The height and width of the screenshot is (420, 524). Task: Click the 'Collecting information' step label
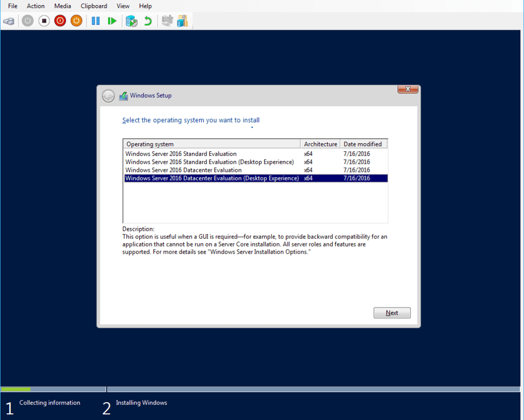point(50,403)
